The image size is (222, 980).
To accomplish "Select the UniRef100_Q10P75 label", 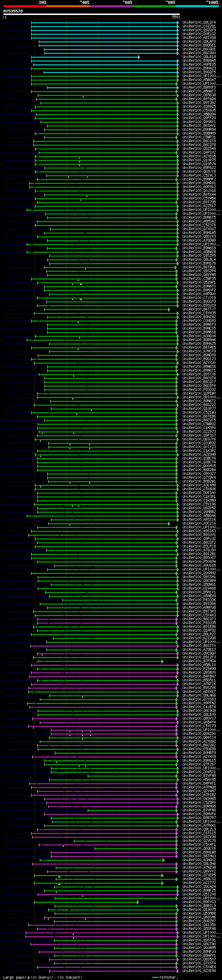I will (199, 160).
